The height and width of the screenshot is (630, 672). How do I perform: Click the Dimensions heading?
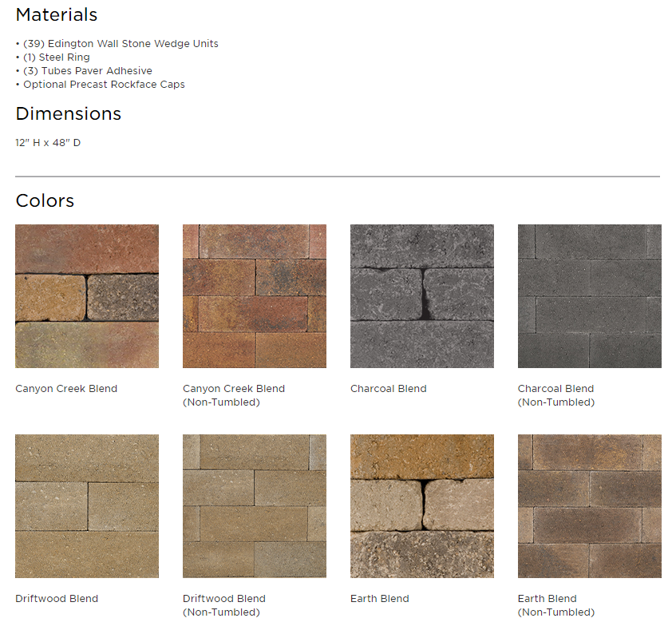point(69,113)
